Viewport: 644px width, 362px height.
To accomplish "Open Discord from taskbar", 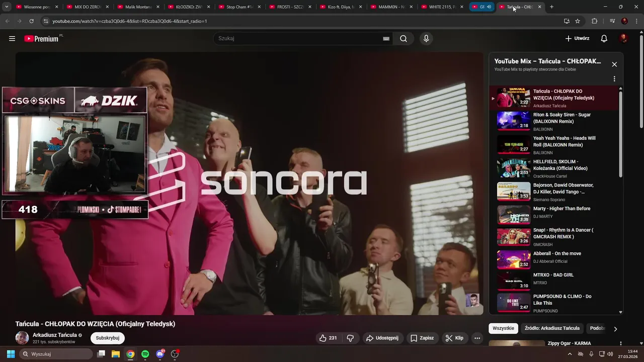I will [x=160, y=354].
